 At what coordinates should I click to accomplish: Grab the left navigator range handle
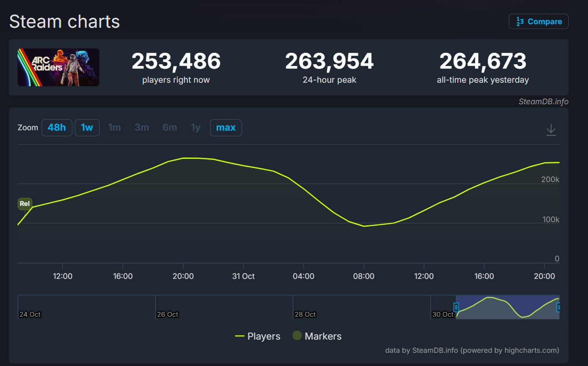coord(456,307)
